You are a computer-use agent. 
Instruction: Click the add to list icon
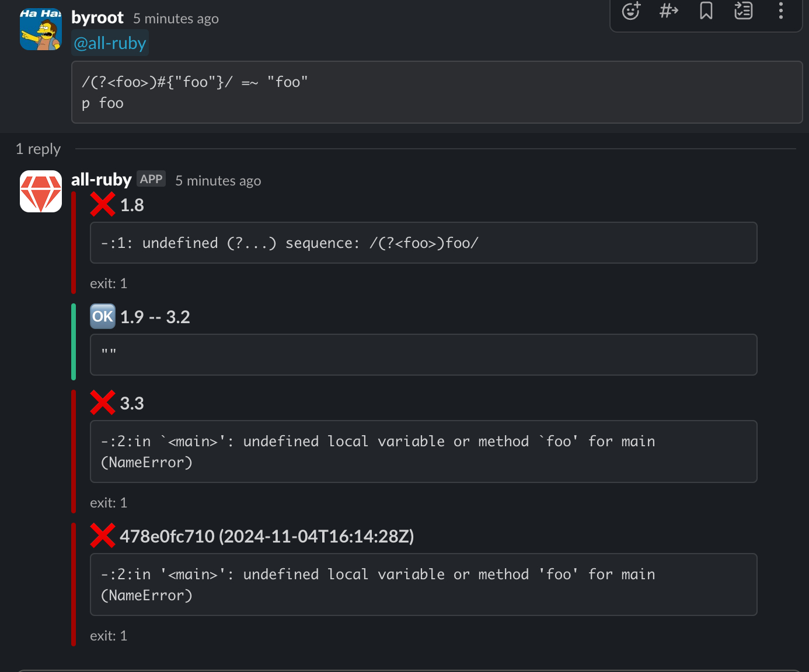(743, 10)
